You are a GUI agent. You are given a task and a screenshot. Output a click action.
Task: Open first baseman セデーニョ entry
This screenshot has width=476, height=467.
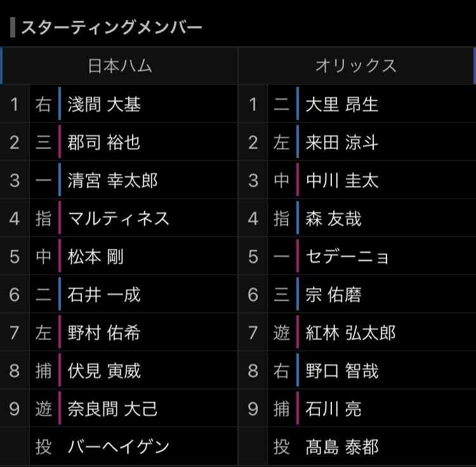[x=347, y=257]
